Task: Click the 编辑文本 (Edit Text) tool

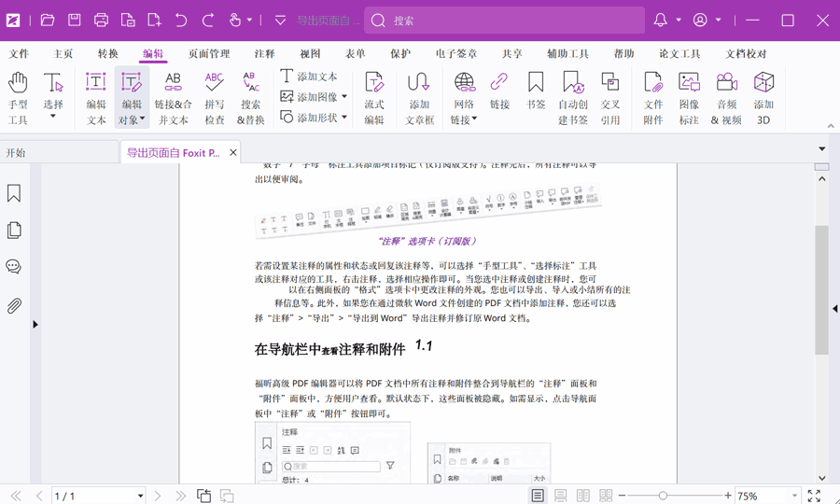Action: pos(96,97)
